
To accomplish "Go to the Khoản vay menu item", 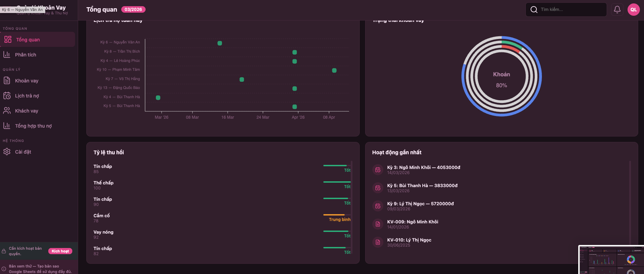I will click(27, 81).
